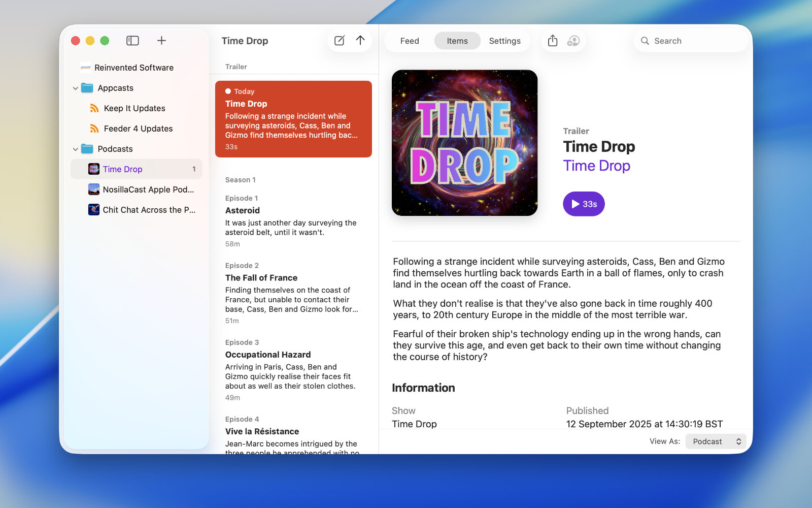Collapse the Appcasts folder

click(x=76, y=88)
